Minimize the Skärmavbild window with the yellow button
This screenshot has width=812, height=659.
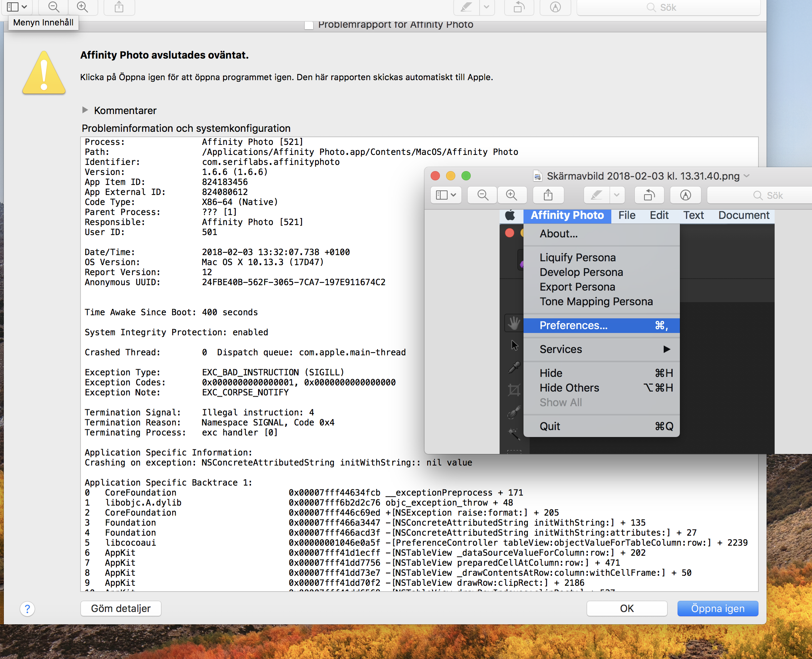[x=451, y=176]
